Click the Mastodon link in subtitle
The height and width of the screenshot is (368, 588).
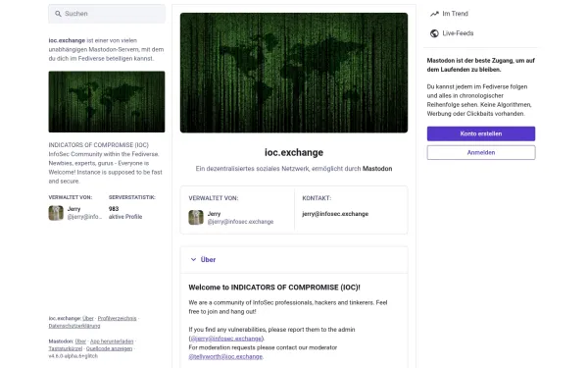click(377, 169)
